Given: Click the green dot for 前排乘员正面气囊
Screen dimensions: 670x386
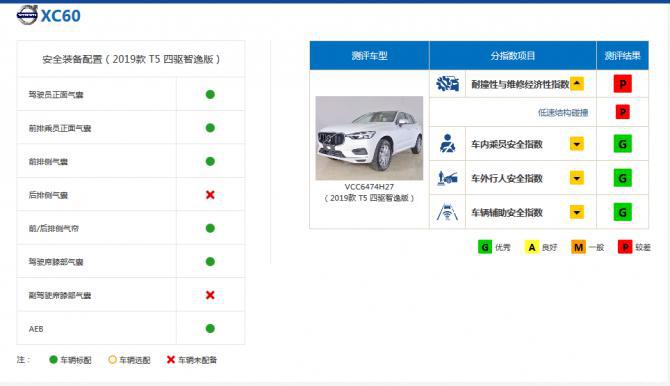Looking at the screenshot, I should point(210,128).
